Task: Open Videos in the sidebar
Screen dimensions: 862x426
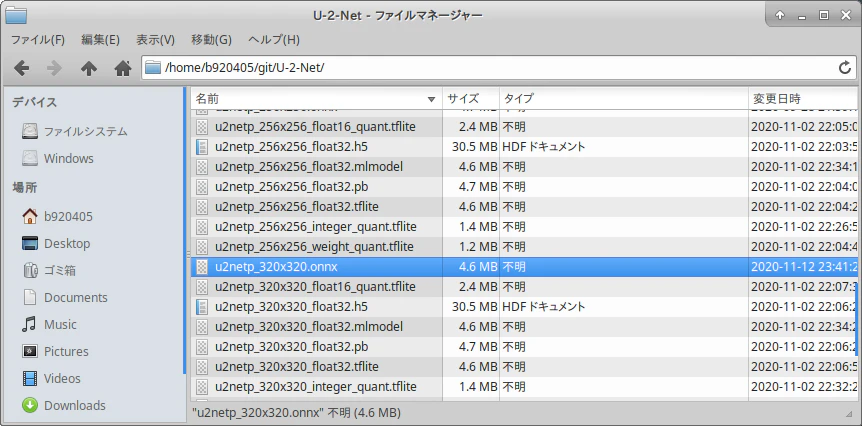Action: [x=51, y=378]
